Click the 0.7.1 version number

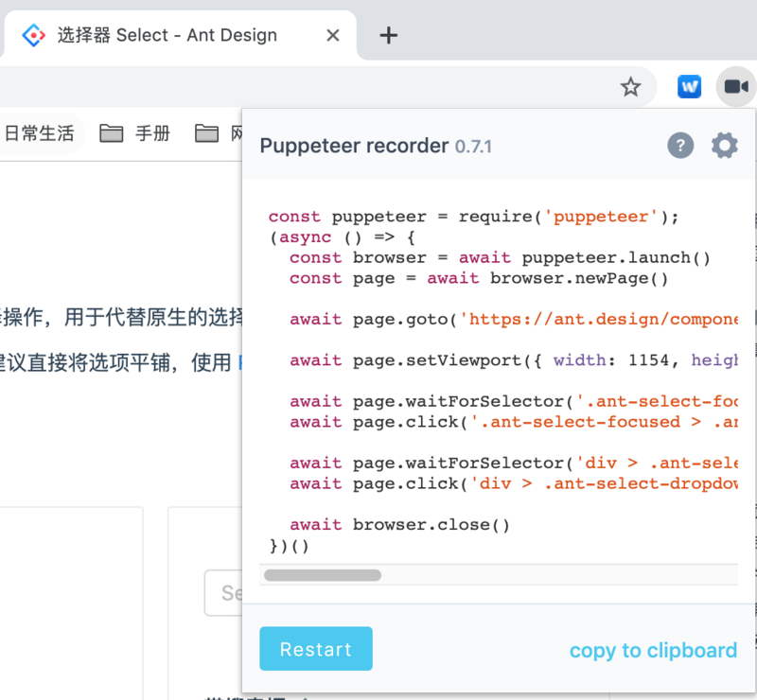473,147
